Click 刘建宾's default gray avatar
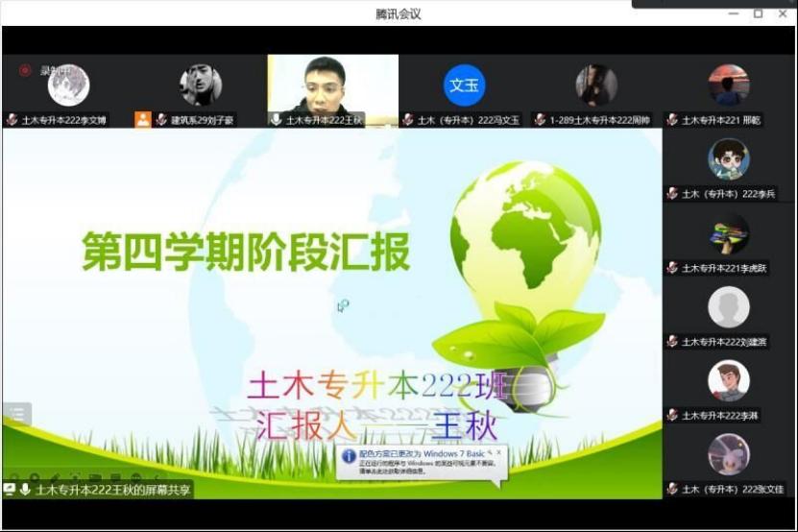This screenshot has height=532, width=798. pos(729,307)
